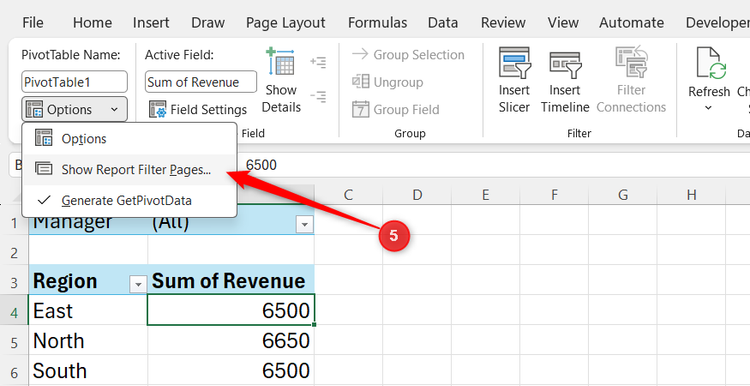Screen dimensions: 750x386
Task: Select Show Report Filter Pages menu entry
Action: tap(129, 169)
